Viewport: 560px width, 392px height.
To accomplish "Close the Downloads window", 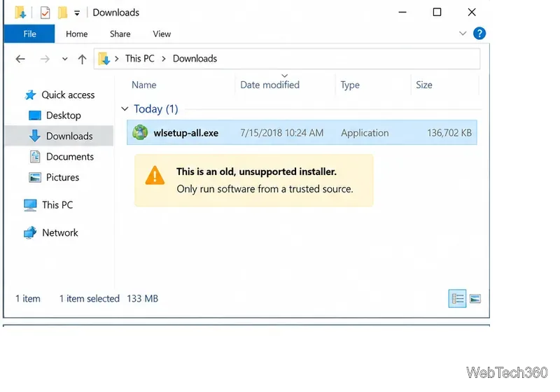I will pos(471,12).
